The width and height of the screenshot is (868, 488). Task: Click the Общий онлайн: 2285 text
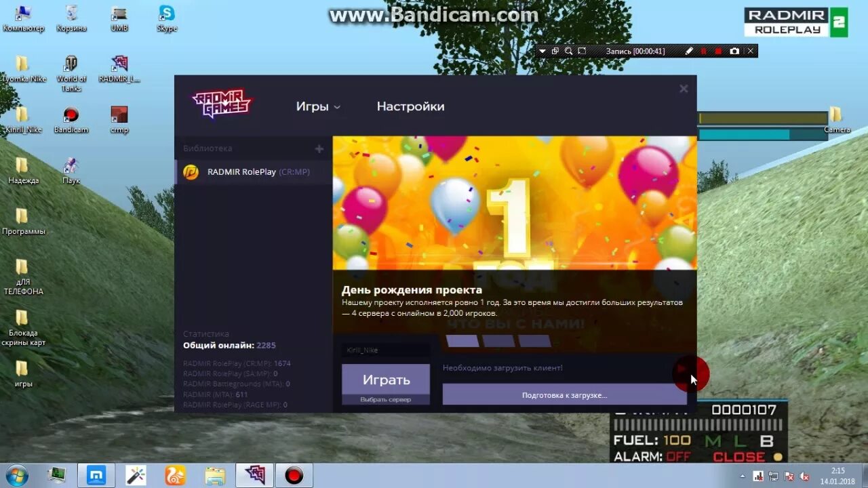[229, 346]
